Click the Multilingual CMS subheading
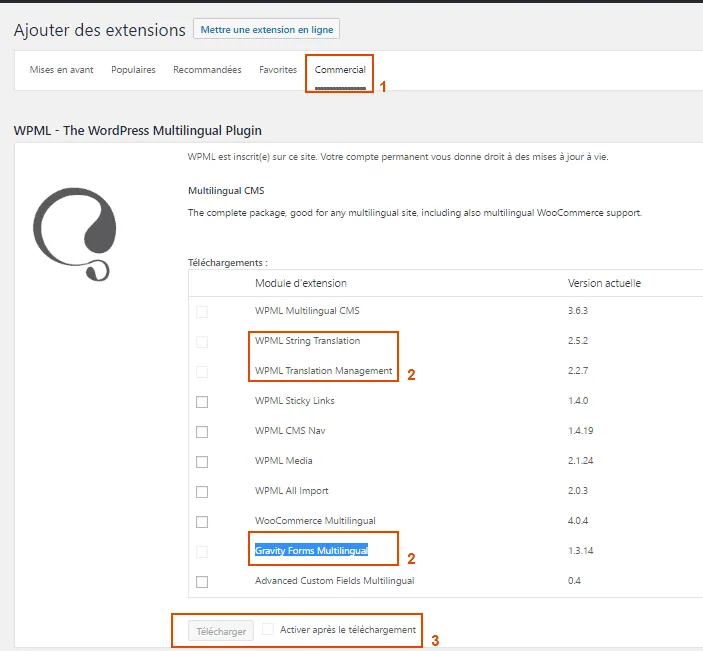This screenshot has height=651, width=703. click(226, 191)
